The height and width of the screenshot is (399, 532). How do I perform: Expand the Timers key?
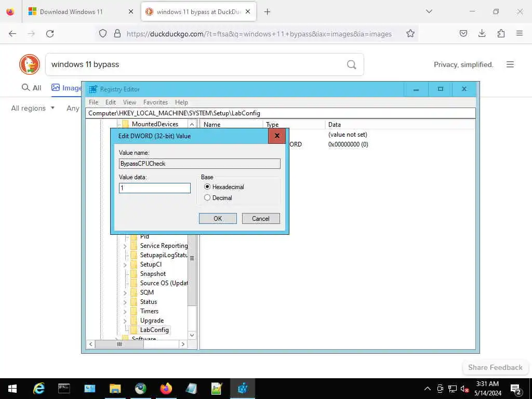[x=125, y=312]
